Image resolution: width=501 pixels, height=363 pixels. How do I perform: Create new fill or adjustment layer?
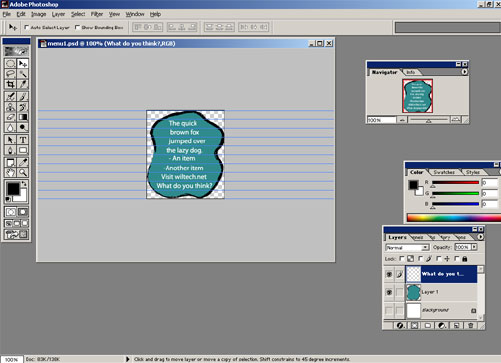(442, 325)
